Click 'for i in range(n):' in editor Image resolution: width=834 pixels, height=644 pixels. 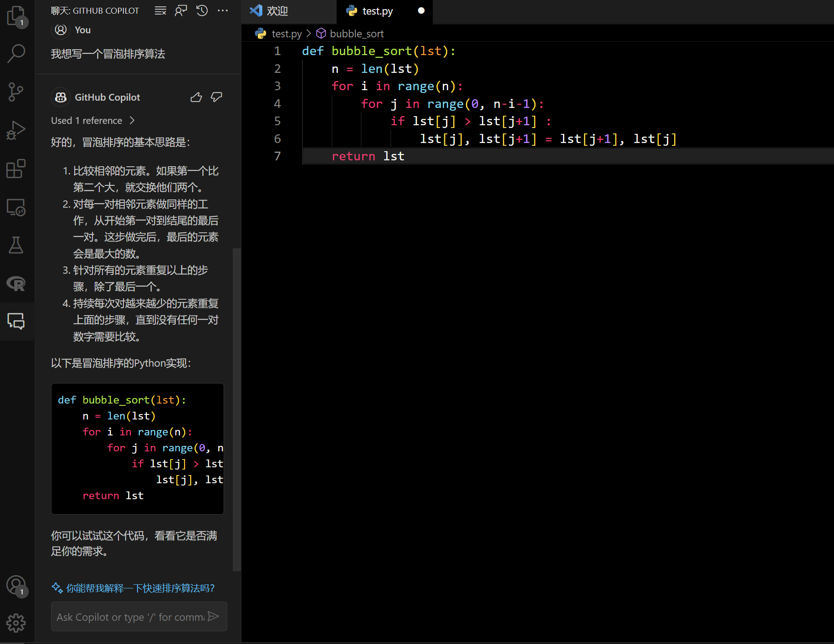[x=397, y=86]
